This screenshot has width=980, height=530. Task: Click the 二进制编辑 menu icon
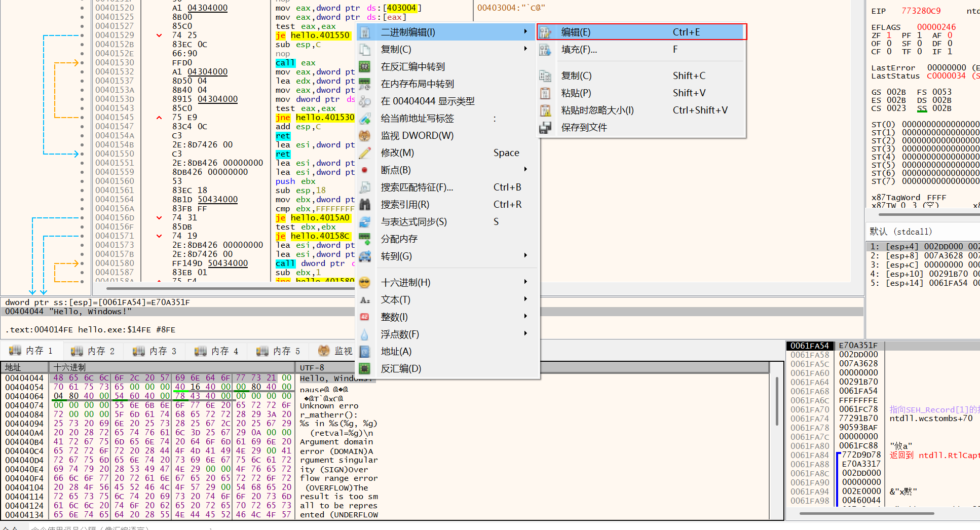coord(365,32)
